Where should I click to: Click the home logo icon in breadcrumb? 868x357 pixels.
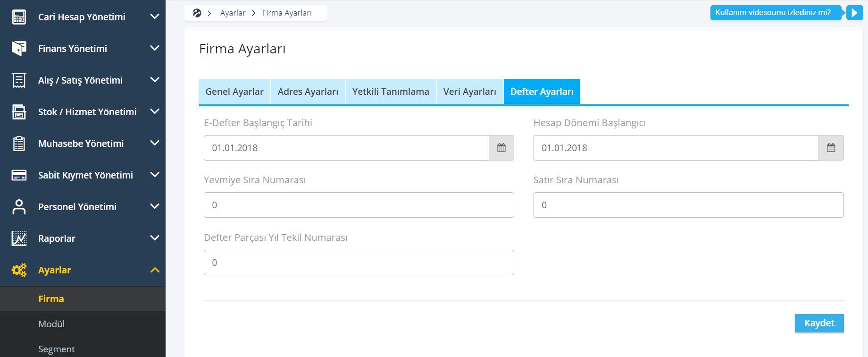coord(197,13)
